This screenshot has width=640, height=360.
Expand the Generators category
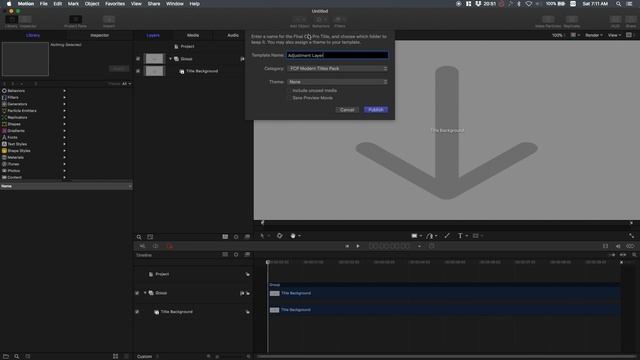(64, 104)
